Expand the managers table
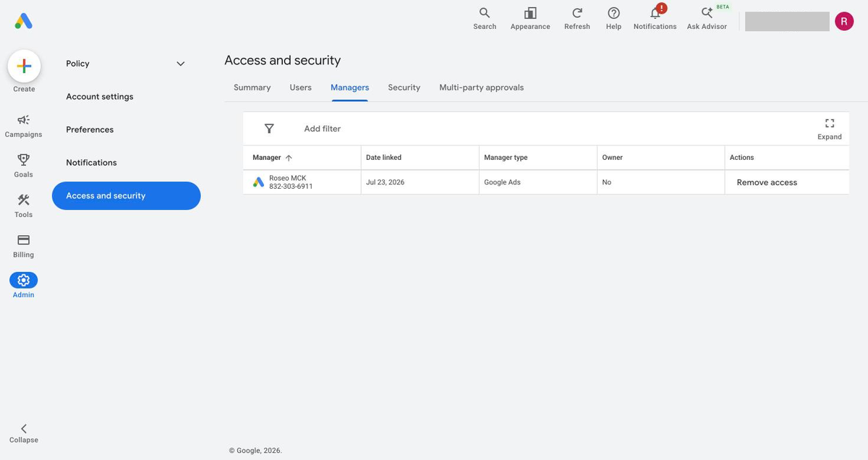Viewport: 868px width, 460px height. tap(830, 129)
